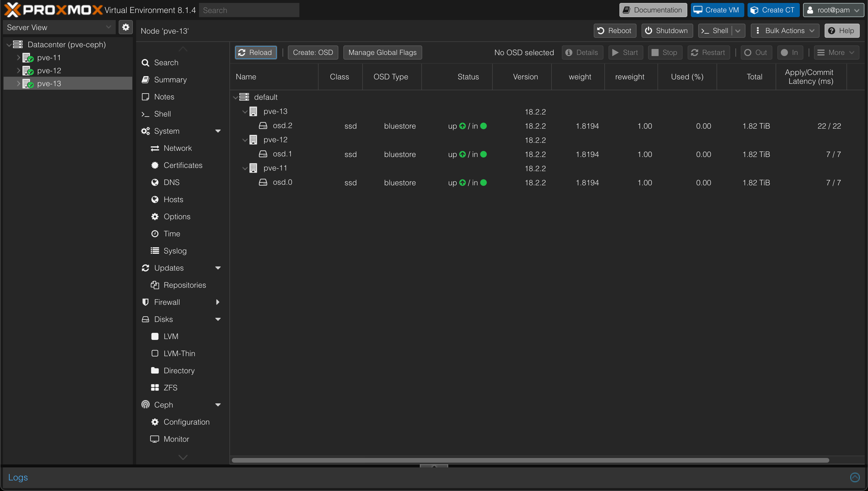Open the Documentation
This screenshot has width=868, height=491.
click(653, 10)
